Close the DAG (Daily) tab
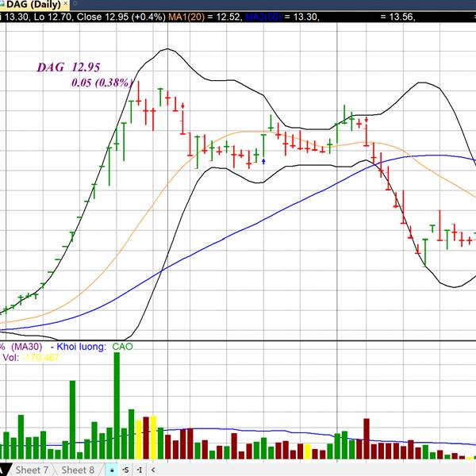Image resolution: width=476 pixels, height=476 pixels. coord(65,3)
